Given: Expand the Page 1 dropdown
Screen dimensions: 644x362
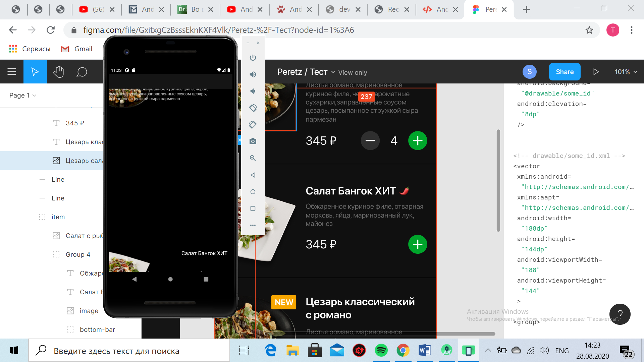Looking at the screenshot, I should pyautogui.click(x=23, y=95).
